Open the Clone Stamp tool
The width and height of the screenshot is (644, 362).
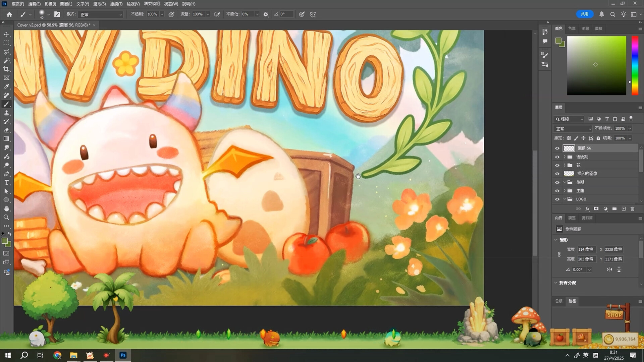coord(7,113)
